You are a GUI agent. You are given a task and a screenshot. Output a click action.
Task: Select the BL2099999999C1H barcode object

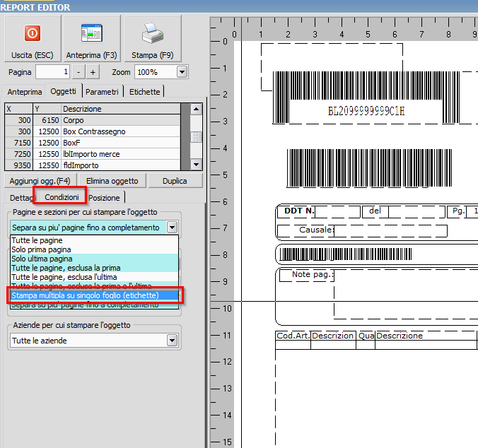coord(366,98)
